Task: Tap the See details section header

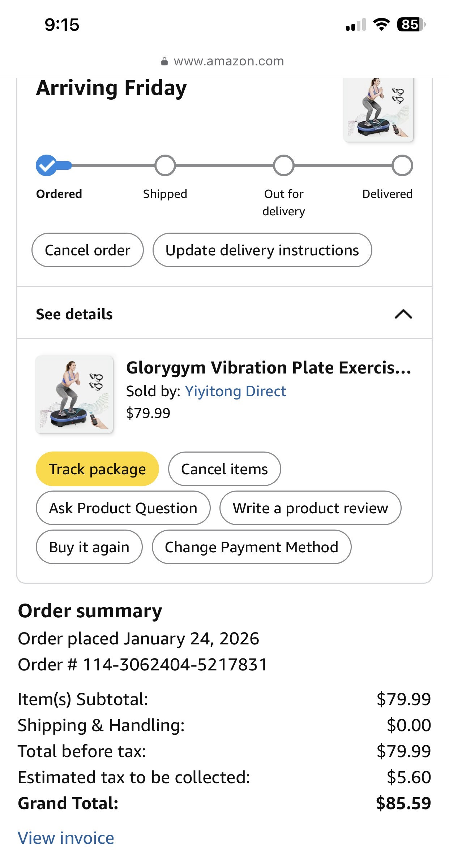Action: coord(74,314)
